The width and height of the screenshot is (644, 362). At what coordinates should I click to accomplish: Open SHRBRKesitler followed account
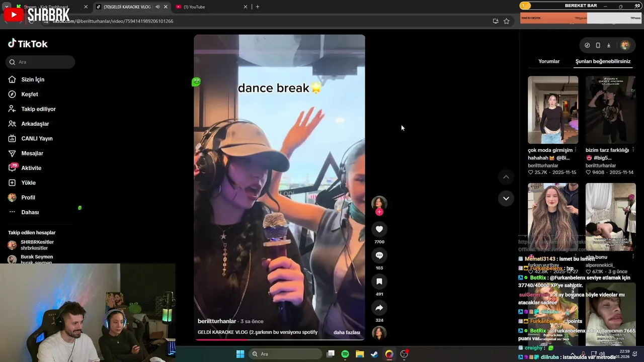pos(37,245)
